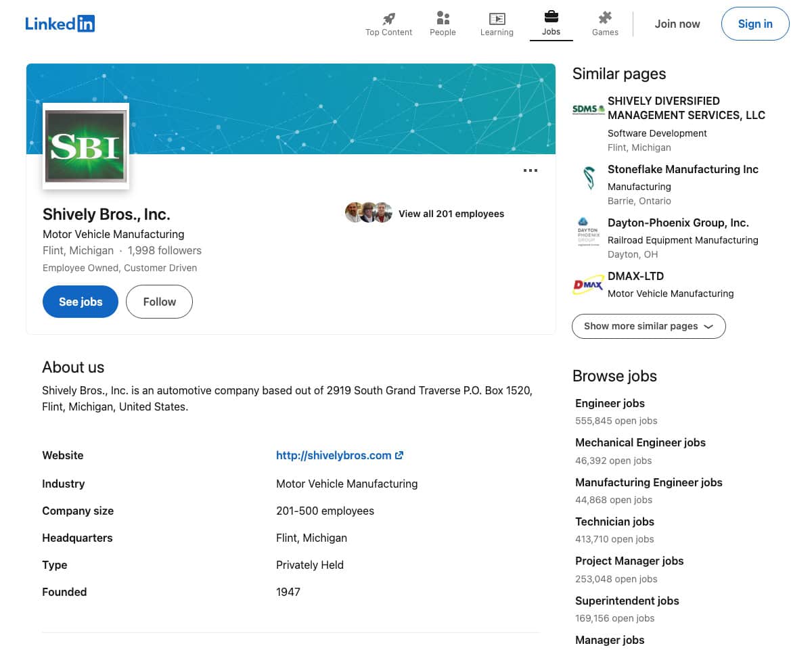
Task: Open Mechanical Engineer jobs listing
Action: [x=640, y=442]
